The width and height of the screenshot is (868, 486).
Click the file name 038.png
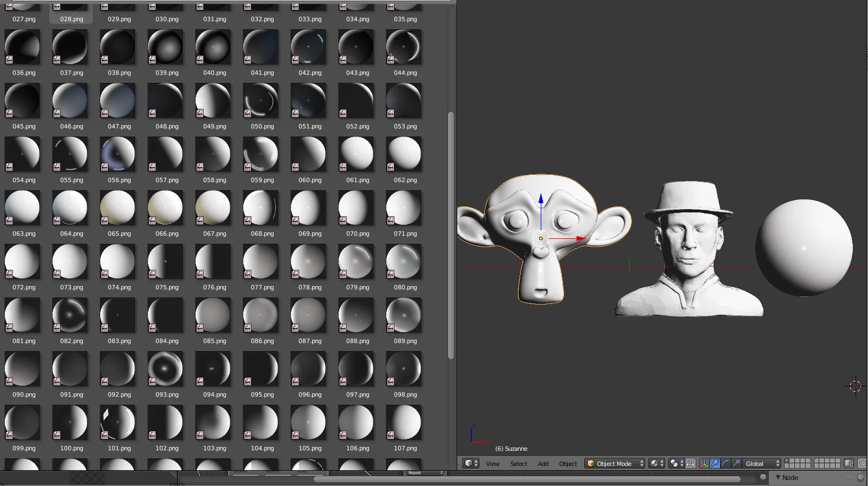coord(119,73)
